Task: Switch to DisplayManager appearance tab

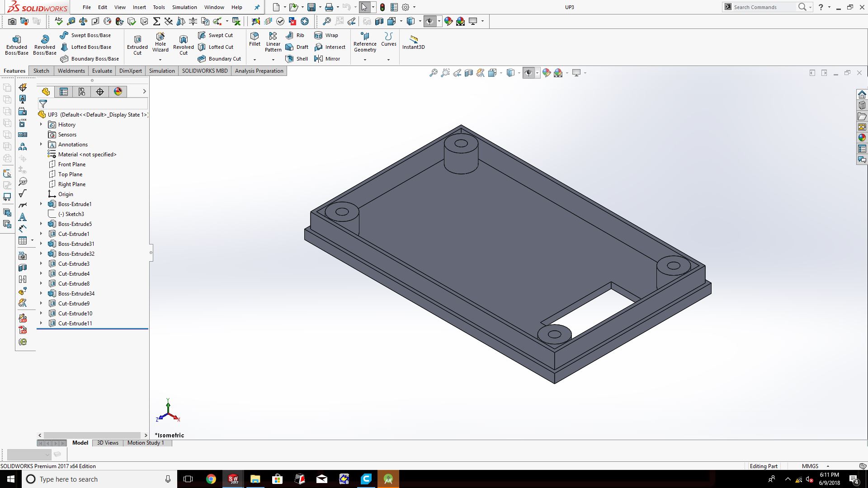Action: [x=118, y=92]
